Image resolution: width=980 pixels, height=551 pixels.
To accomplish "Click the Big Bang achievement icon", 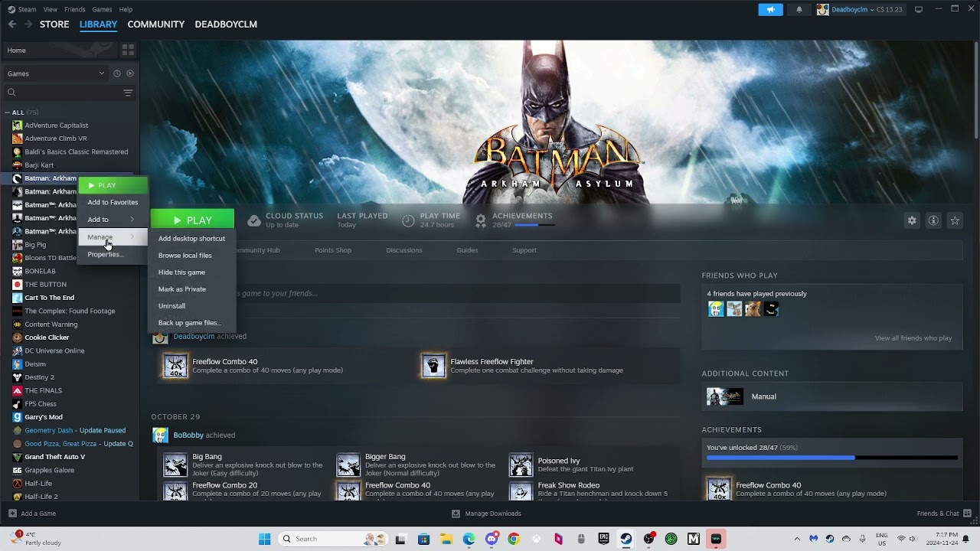I will click(175, 464).
